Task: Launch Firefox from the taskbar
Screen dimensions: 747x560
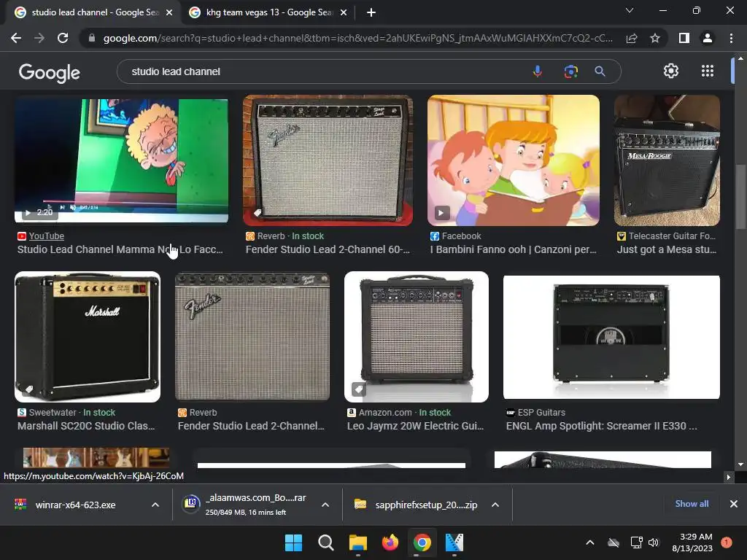Action: (x=390, y=542)
